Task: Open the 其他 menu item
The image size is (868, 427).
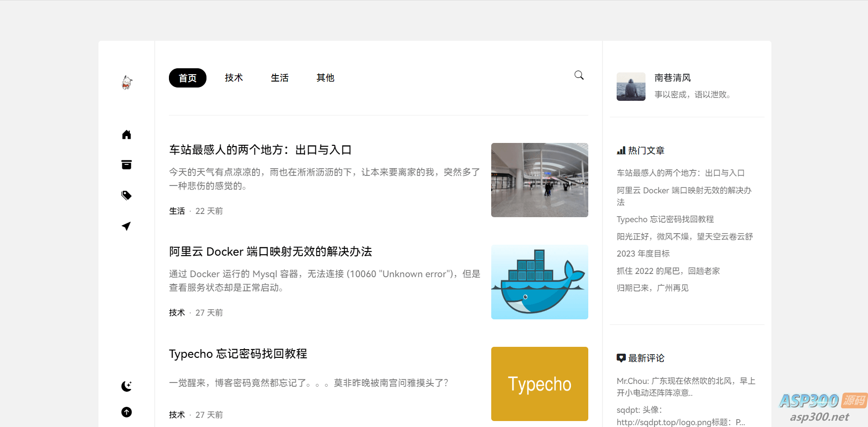Action: [x=325, y=78]
